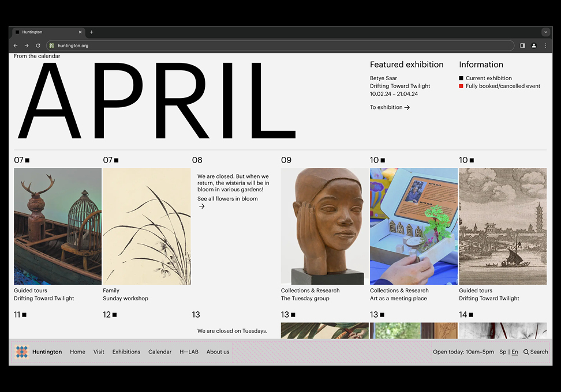The width and height of the screenshot is (561, 392).
Task: Select the En language option
Action: pyautogui.click(x=515, y=352)
